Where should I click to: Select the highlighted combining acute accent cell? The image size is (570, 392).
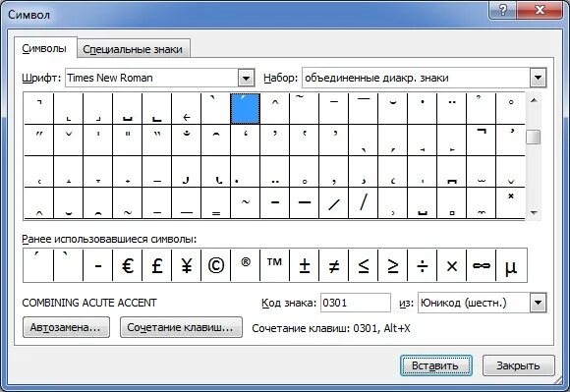245,109
